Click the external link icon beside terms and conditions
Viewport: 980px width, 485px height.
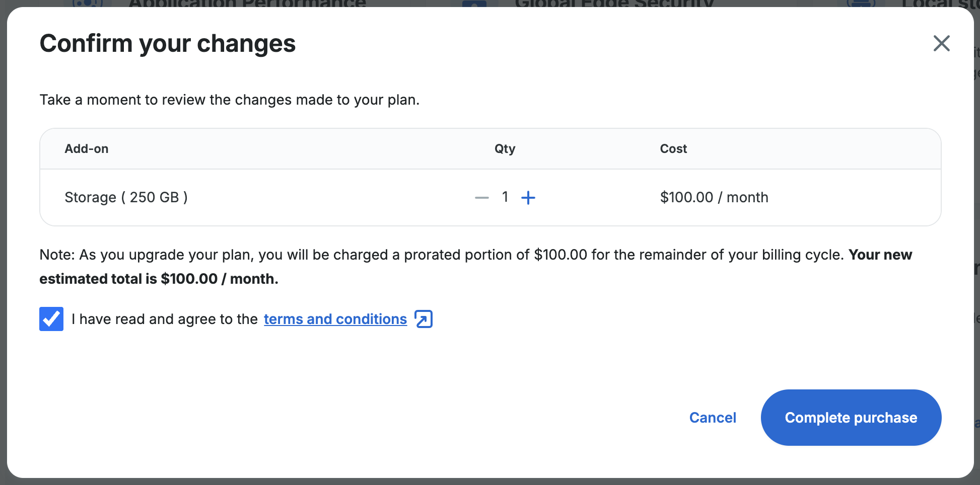[x=424, y=318]
